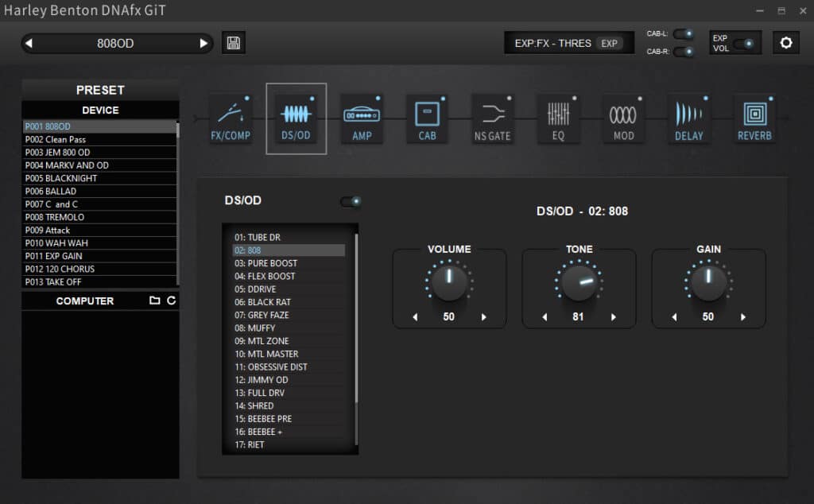Open the AMP module
Viewport: 814px width, 504px height.
[362, 119]
